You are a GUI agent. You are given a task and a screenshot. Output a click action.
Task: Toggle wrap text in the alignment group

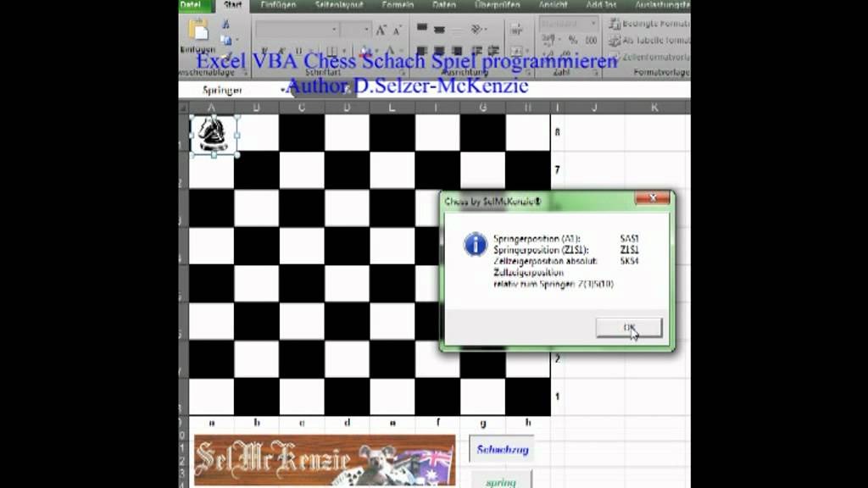[x=516, y=30]
